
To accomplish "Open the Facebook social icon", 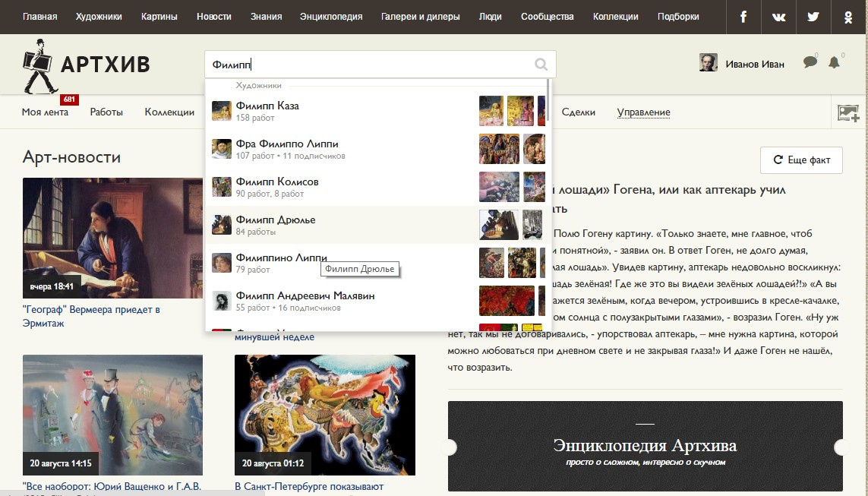I will point(743,17).
